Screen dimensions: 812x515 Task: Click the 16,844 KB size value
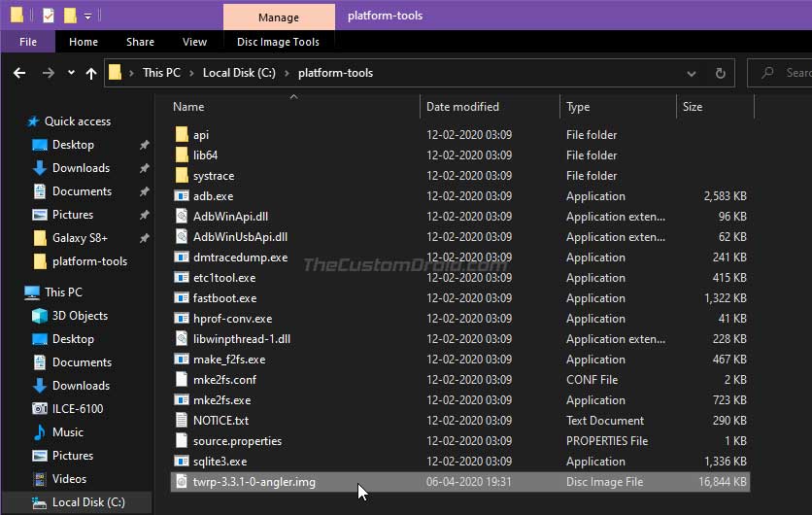coord(723,482)
